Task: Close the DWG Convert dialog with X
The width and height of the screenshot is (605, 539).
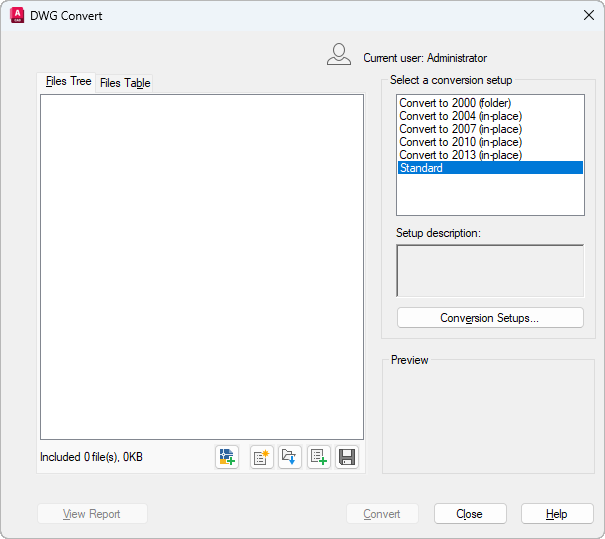Action: point(588,15)
